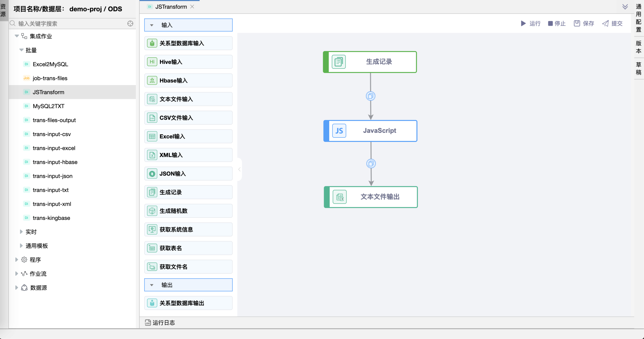Select the 生成随机数 dice icon
This screenshot has height=339, width=644.
tap(152, 211)
